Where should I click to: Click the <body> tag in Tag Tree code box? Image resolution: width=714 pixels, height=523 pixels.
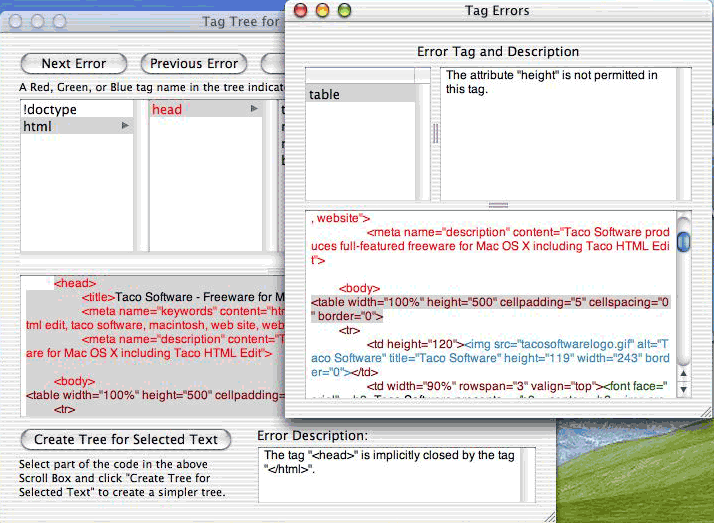[x=74, y=381]
